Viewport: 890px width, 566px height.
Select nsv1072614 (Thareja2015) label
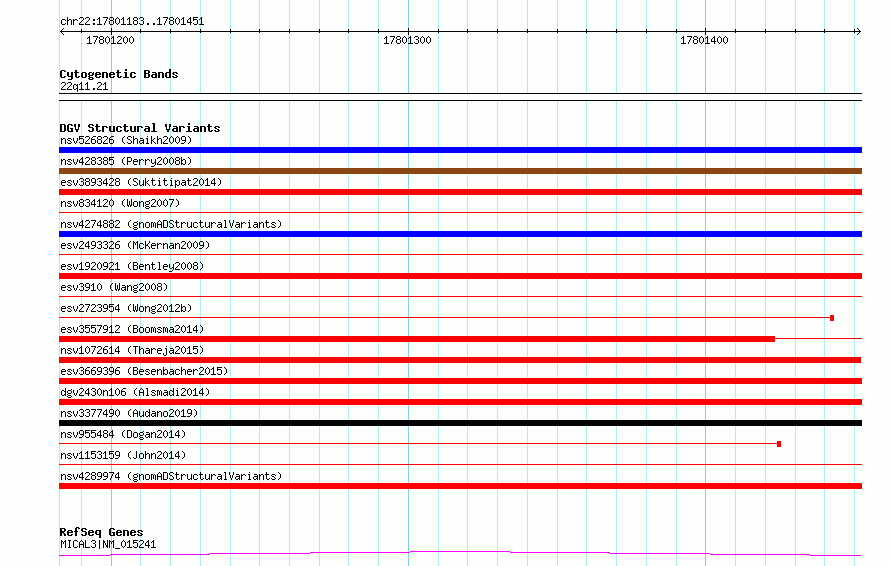[x=132, y=350]
